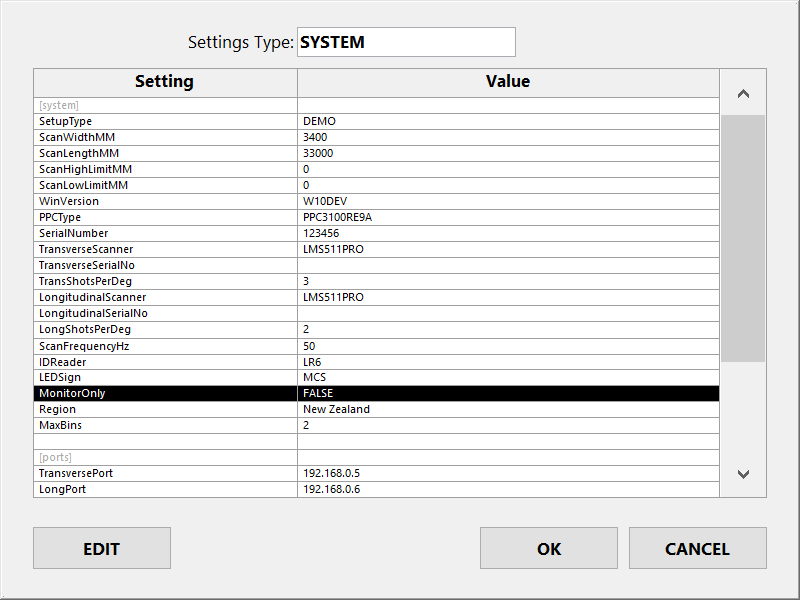Click OK to confirm settings
The width and height of the screenshot is (800, 600).
548,548
